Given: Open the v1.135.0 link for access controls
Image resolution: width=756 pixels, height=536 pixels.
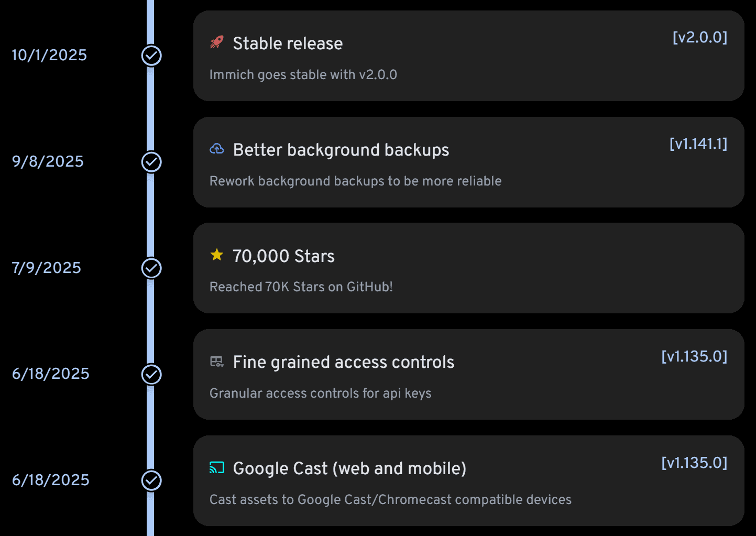Looking at the screenshot, I should pyautogui.click(x=694, y=356).
